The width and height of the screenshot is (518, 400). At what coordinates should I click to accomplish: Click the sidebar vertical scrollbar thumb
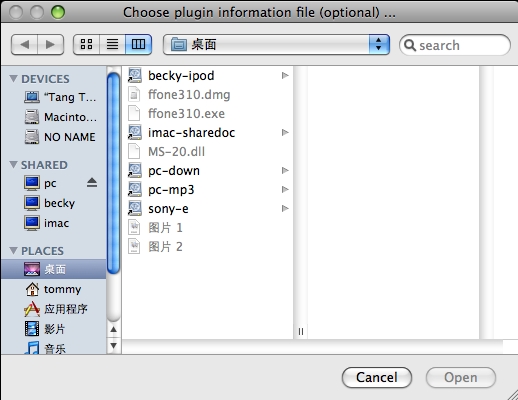click(x=113, y=173)
